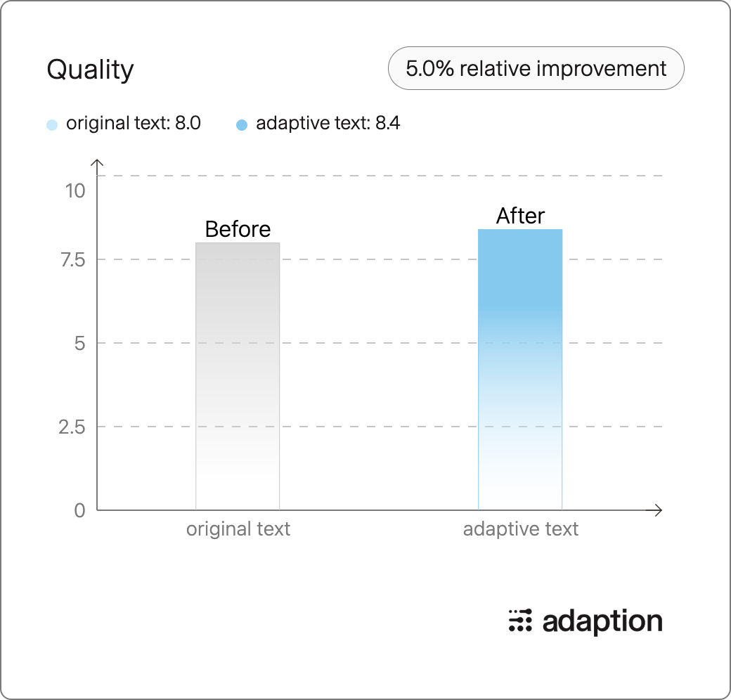Click the 7.5 y-axis tick label
Image resolution: width=731 pixels, height=700 pixels.
click(x=73, y=260)
